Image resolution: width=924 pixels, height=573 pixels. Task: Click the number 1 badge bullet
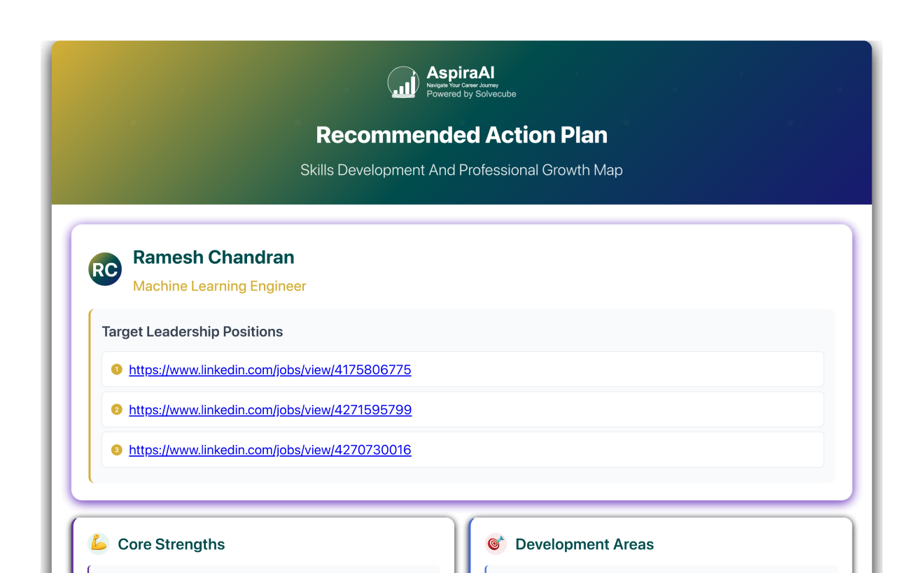point(117,369)
